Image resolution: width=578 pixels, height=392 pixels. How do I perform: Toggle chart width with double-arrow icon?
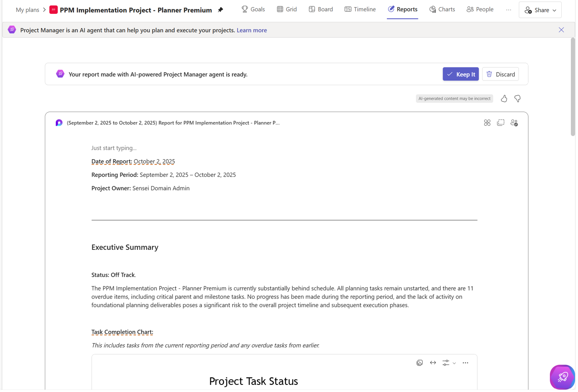433,363
